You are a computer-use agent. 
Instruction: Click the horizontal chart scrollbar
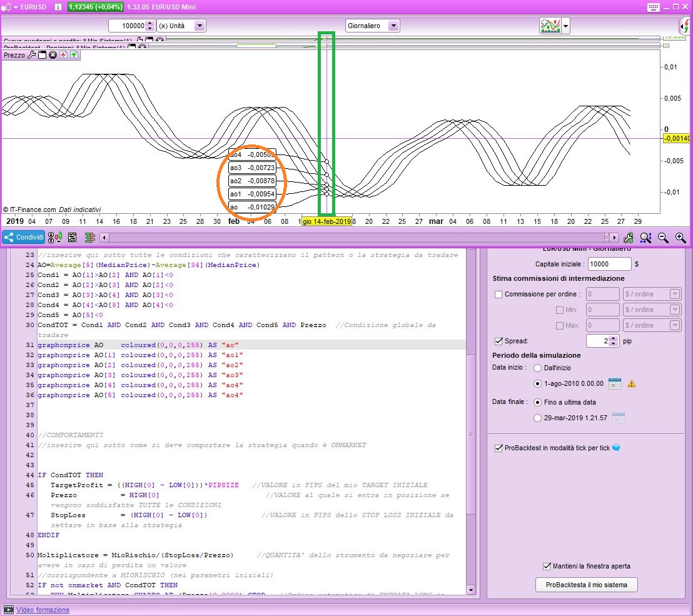357,238
